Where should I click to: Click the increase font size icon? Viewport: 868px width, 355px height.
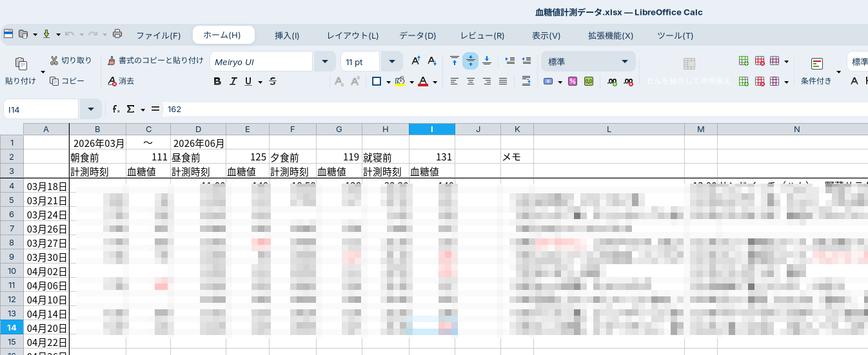coord(416,61)
